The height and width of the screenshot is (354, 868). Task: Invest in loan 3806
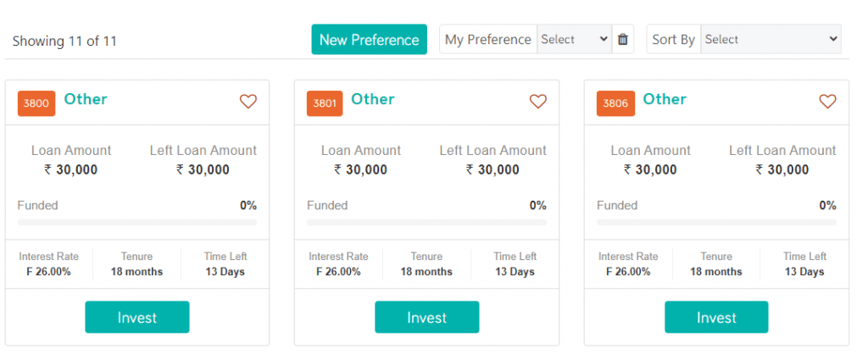716,317
